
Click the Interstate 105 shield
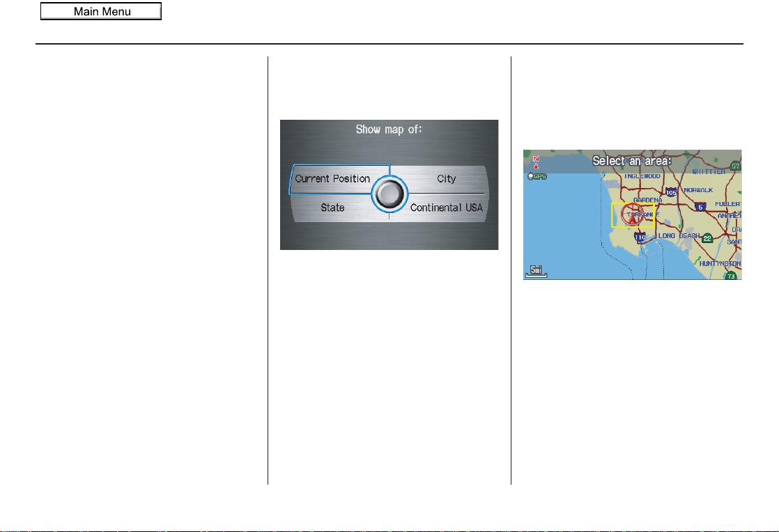(x=671, y=193)
